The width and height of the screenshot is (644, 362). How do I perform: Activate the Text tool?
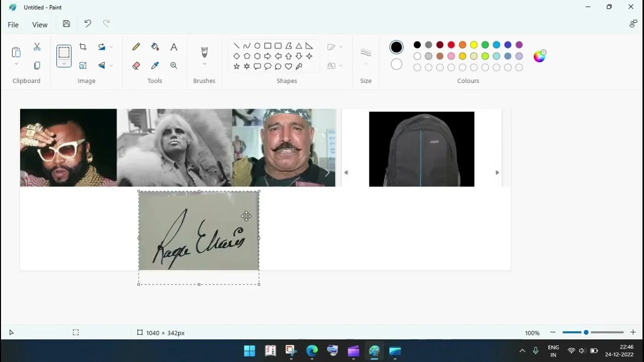click(174, 47)
